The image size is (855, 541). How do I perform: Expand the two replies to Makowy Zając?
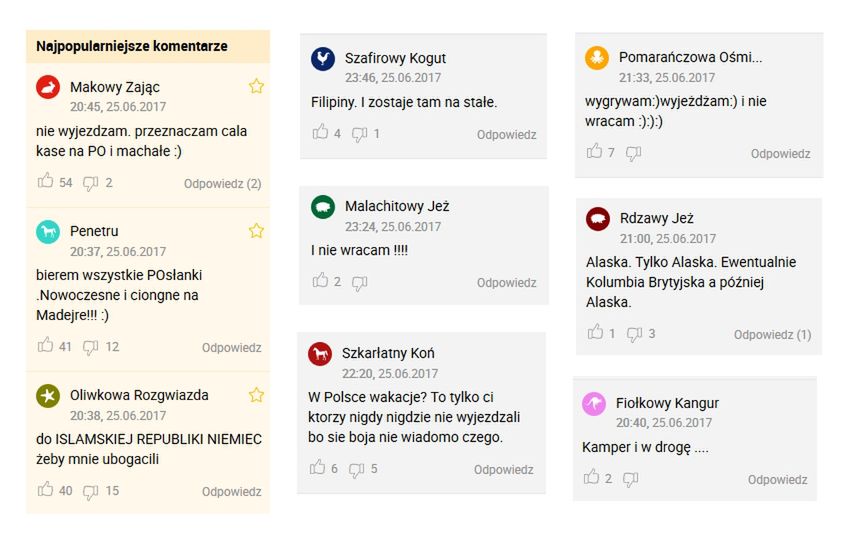point(222,183)
